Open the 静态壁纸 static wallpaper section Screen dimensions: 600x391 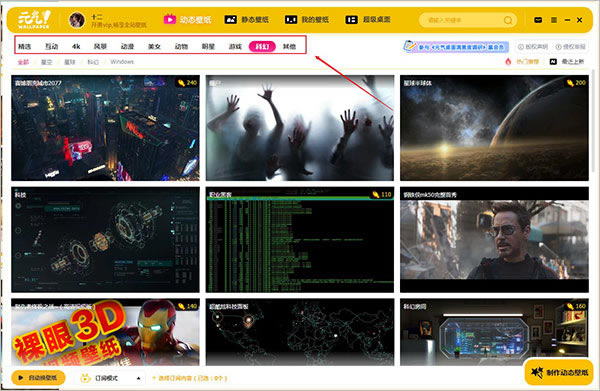click(x=246, y=19)
